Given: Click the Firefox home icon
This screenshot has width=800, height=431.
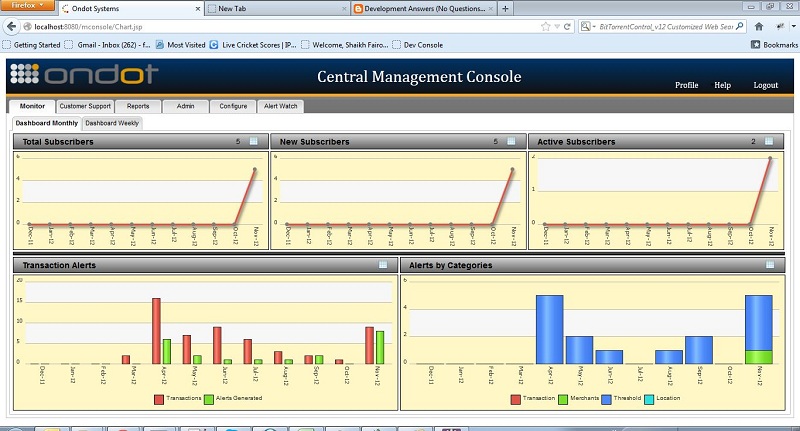Looking at the screenshot, I should [x=760, y=26].
